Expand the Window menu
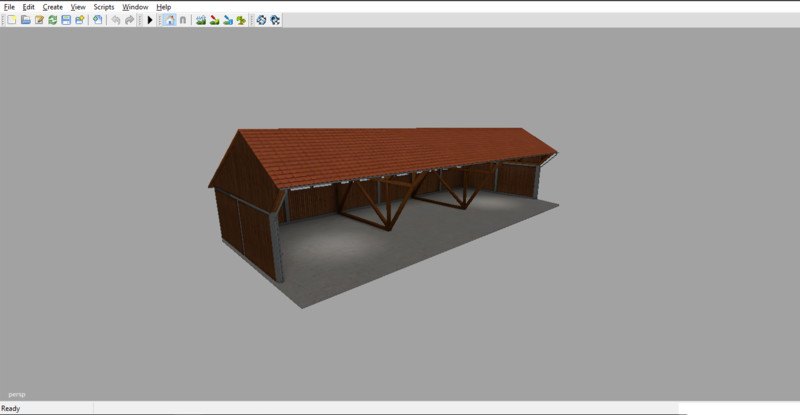800x415 pixels. click(135, 7)
